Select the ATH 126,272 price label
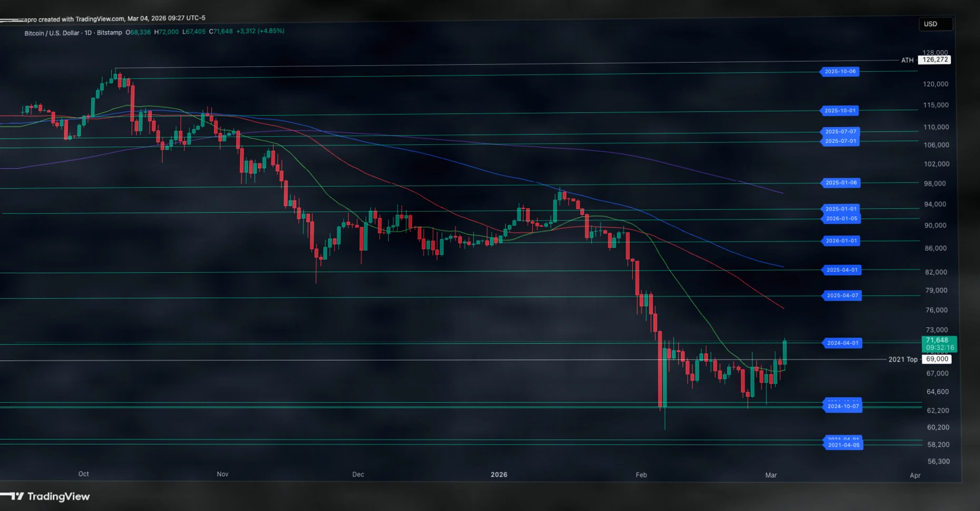This screenshot has width=980, height=511. coord(935,60)
